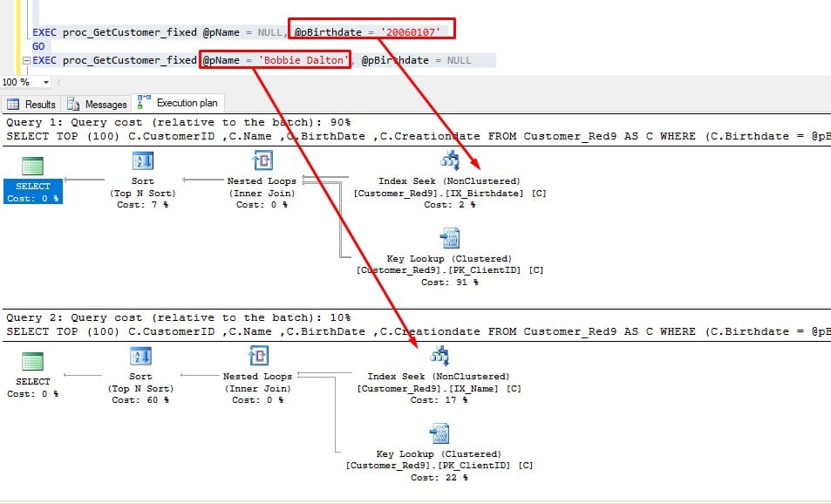Switch to the Execution plan tab
831x504 pixels.
178,103
